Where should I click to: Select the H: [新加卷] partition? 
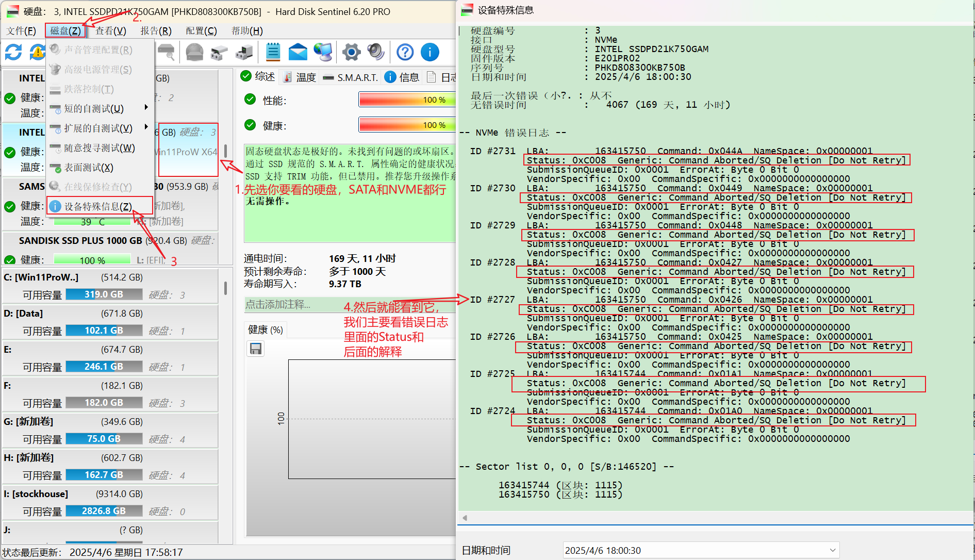click(x=110, y=467)
